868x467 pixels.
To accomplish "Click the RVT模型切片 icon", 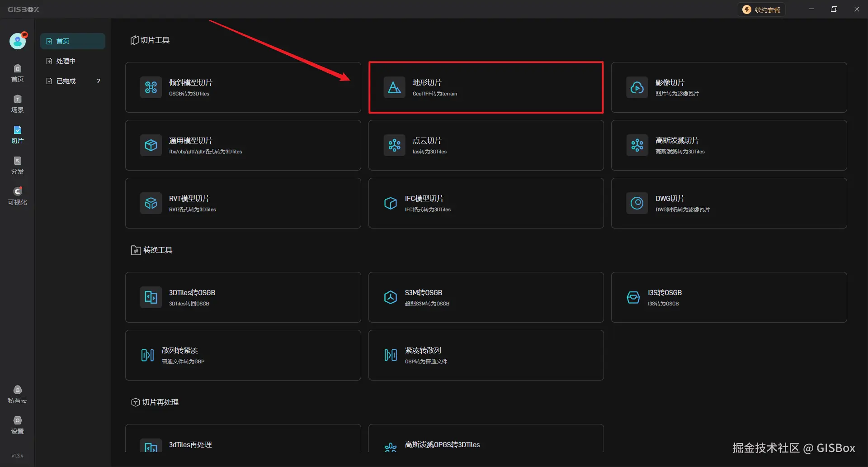I will tap(151, 203).
